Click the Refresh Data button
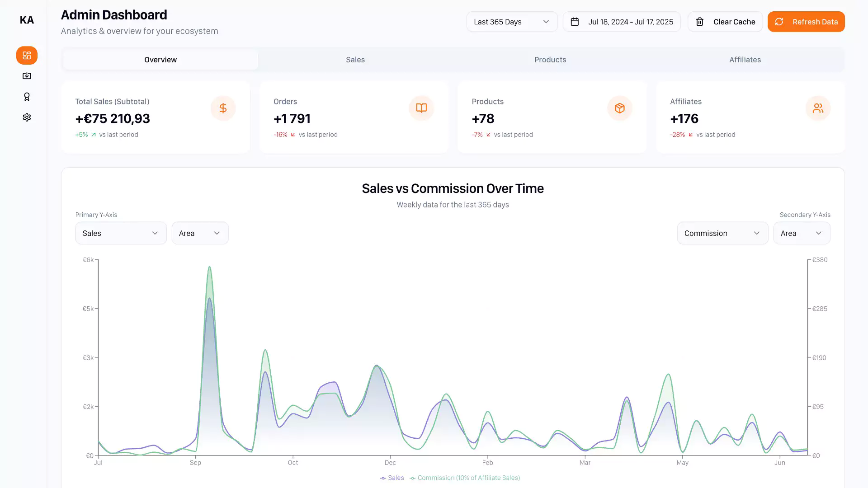Image resolution: width=868 pixels, height=488 pixels. tap(806, 22)
